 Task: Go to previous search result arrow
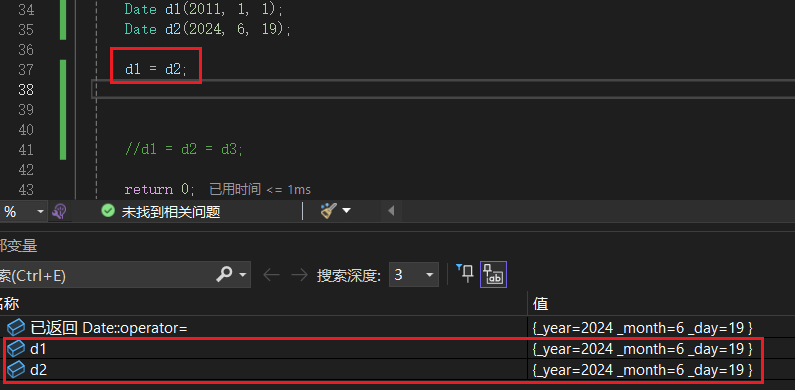tap(271, 275)
